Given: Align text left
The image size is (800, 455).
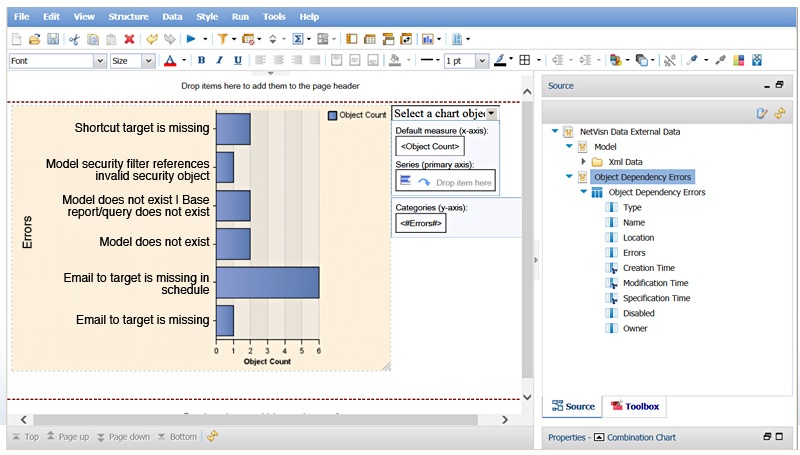Looking at the screenshot, I should 260,61.
